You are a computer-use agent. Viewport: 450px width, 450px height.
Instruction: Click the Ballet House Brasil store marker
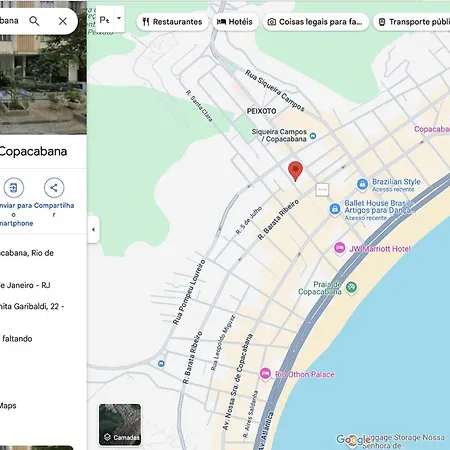pos(335,209)
